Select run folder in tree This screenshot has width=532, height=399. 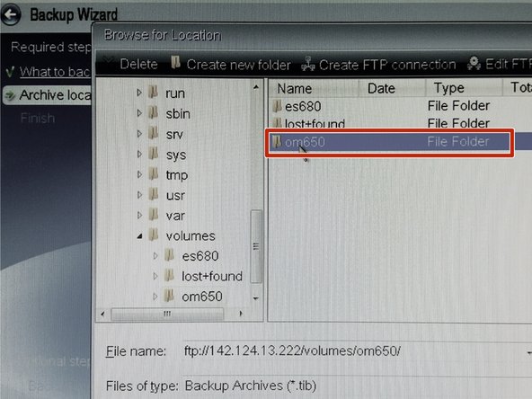click(175, 93)
